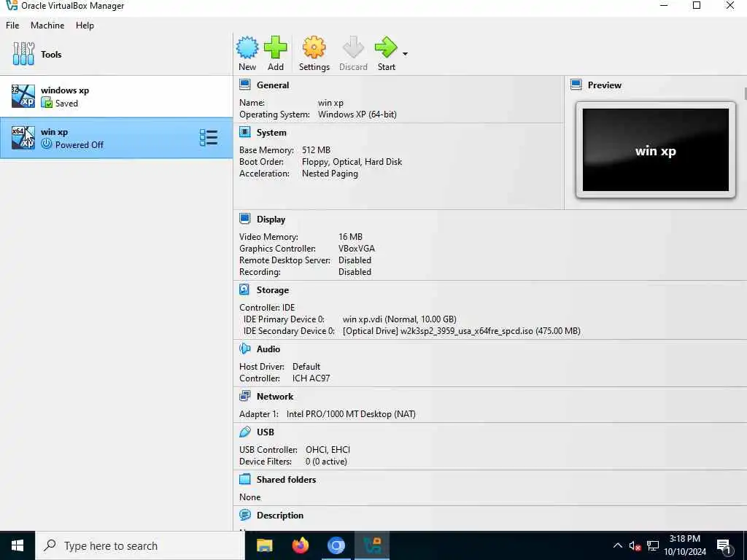Open File Explorer from taskbar
Image resolution: width=747 pixels, height=560 pixels.
click(x=264, y=545)
